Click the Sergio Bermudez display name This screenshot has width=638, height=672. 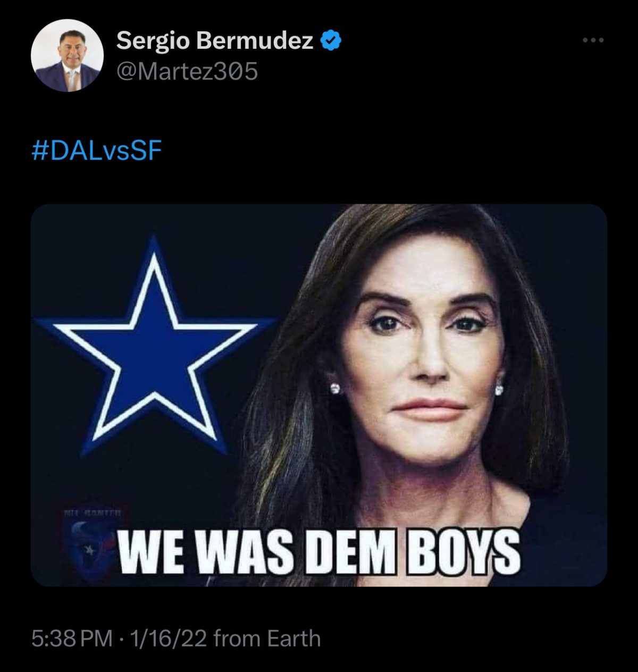pos(215,40)
